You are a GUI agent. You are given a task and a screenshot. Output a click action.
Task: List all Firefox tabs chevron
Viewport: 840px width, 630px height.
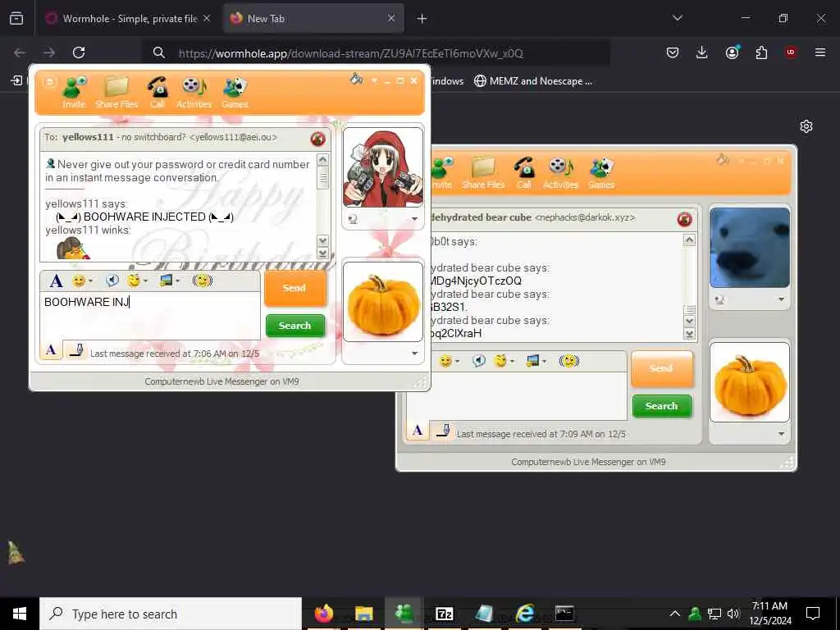click(677, 18)
